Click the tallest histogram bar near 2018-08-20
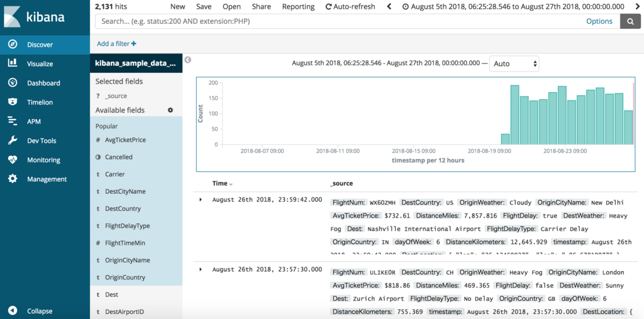This screenshot has width=644, height=319. [514, 115]
